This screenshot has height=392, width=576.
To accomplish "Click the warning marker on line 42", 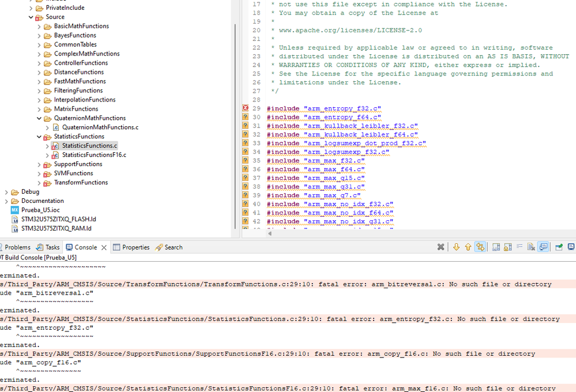I will [x=246, y=221].
